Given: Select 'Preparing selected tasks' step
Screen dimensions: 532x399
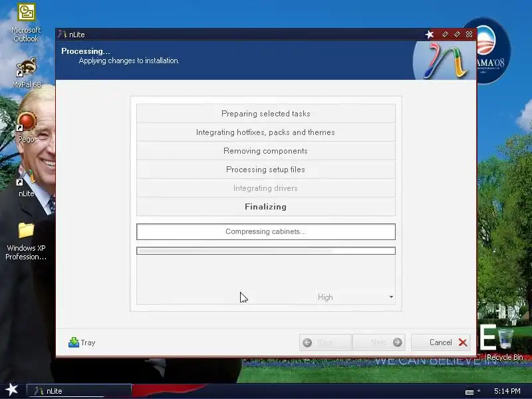Looking at the screenshot, I should (265, 114).
